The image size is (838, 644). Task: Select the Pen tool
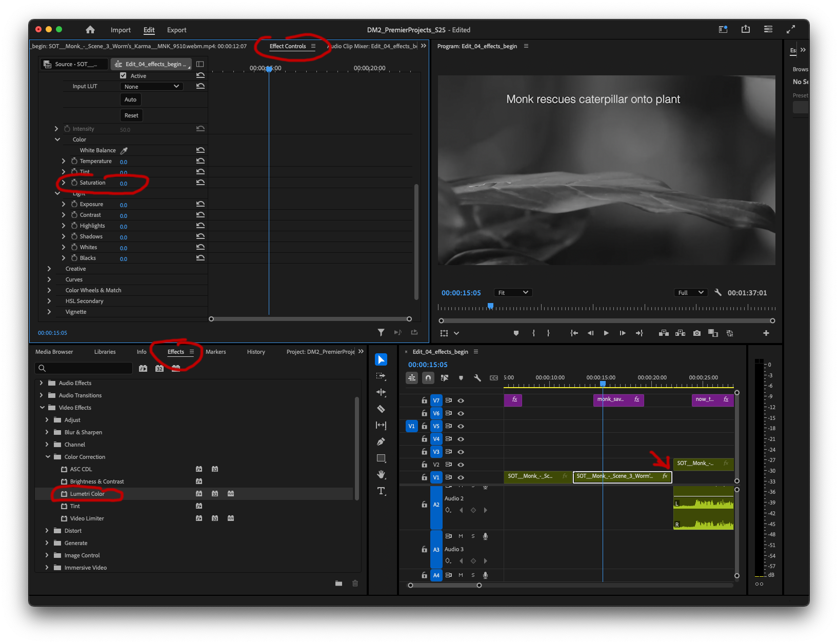381,441
